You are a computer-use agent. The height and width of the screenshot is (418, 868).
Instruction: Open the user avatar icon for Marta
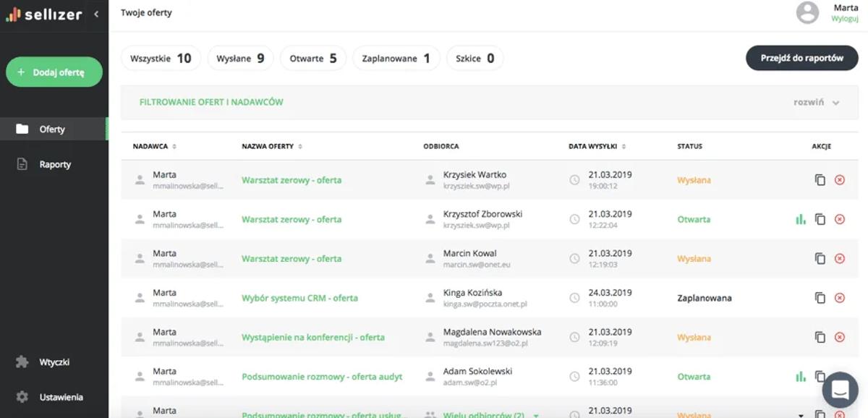click(x=807, y=12)
